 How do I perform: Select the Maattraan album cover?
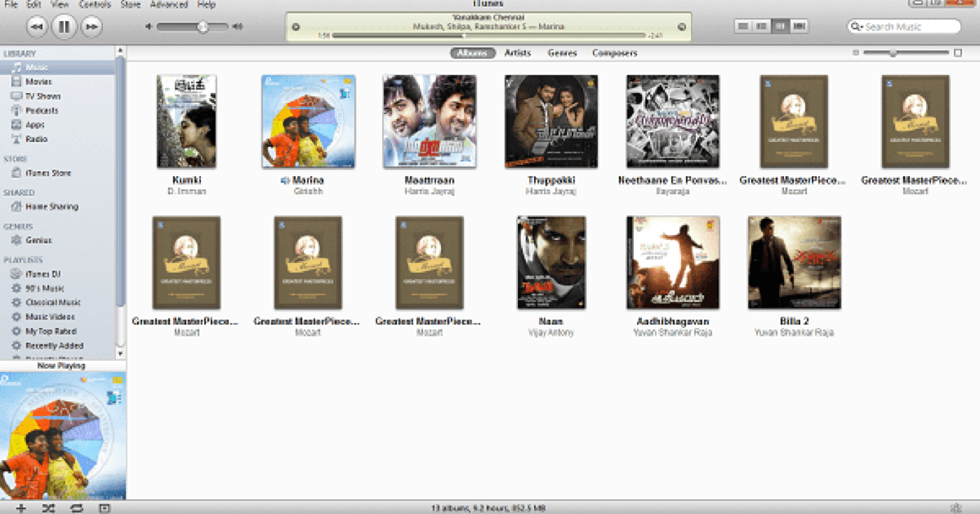[430, 122]
